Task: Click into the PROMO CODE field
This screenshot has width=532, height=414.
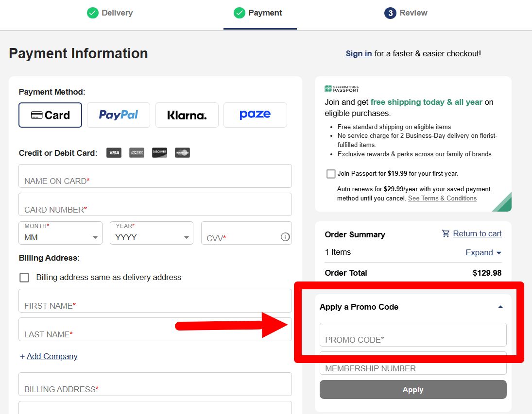Action: click(413, 335)
